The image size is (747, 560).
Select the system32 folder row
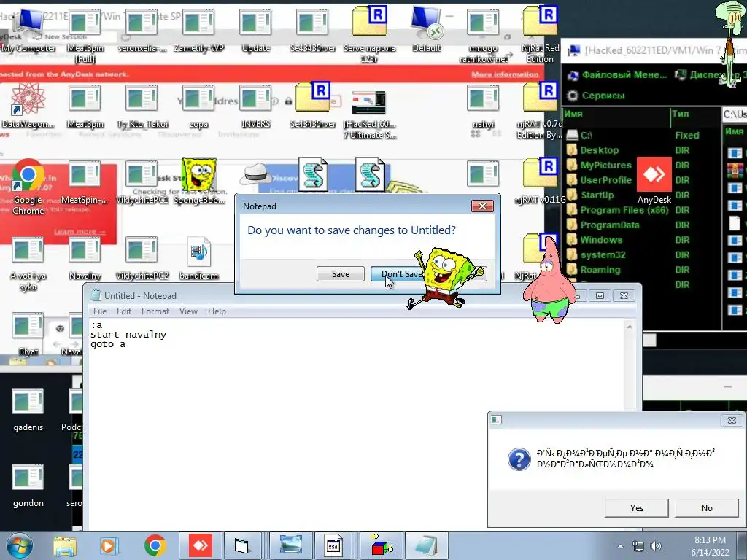tap(641, 254)
